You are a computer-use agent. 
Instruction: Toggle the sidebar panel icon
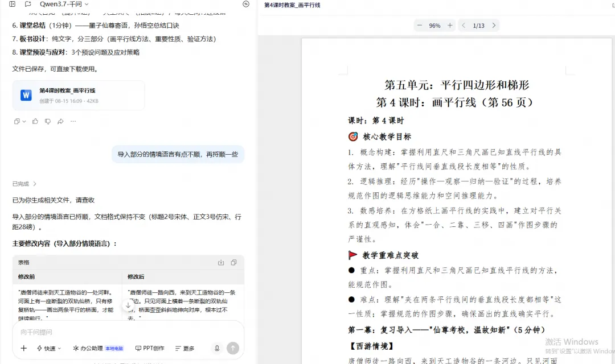[x=12, y=4]
